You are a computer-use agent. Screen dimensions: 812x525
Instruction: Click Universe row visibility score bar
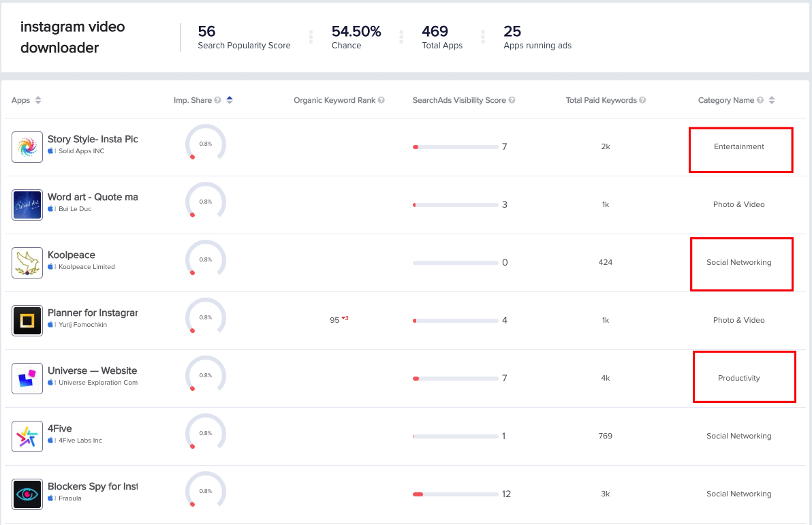(455, 379)
